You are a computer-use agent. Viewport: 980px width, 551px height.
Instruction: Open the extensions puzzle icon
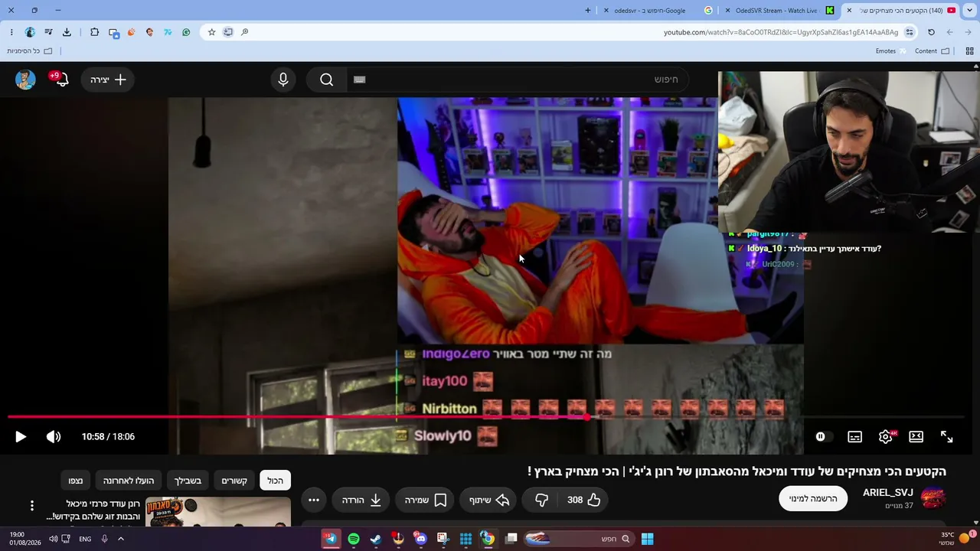pos(94,32)
